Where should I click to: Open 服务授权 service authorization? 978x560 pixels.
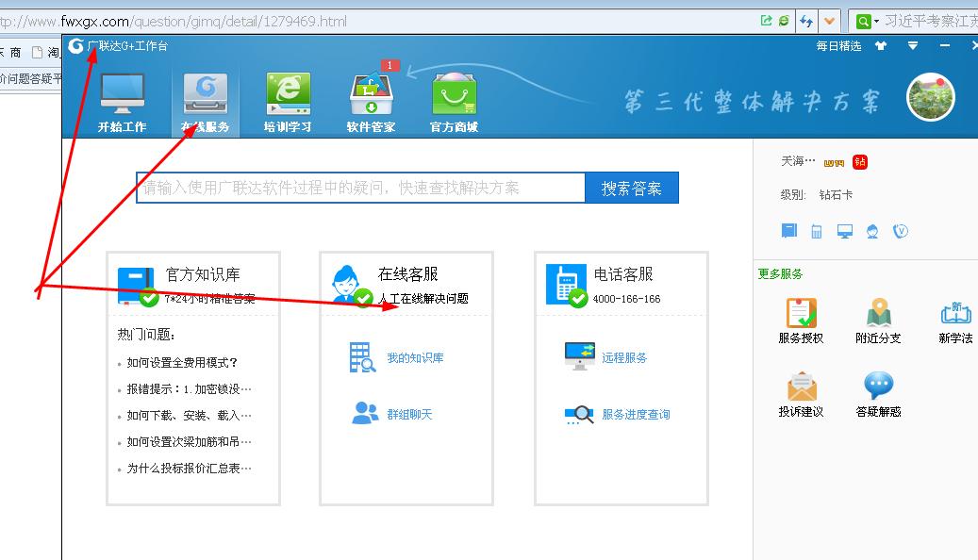click(801, 321)
